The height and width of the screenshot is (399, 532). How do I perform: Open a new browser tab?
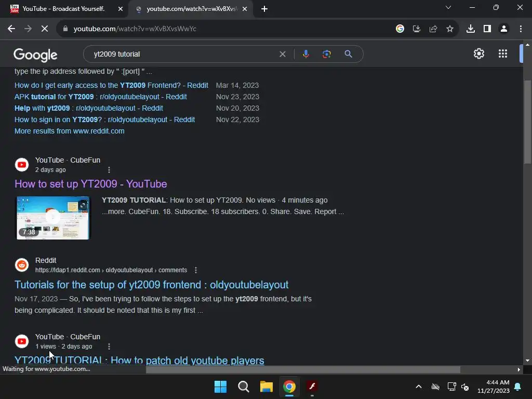pyautogui.click(x=264, y=9)
